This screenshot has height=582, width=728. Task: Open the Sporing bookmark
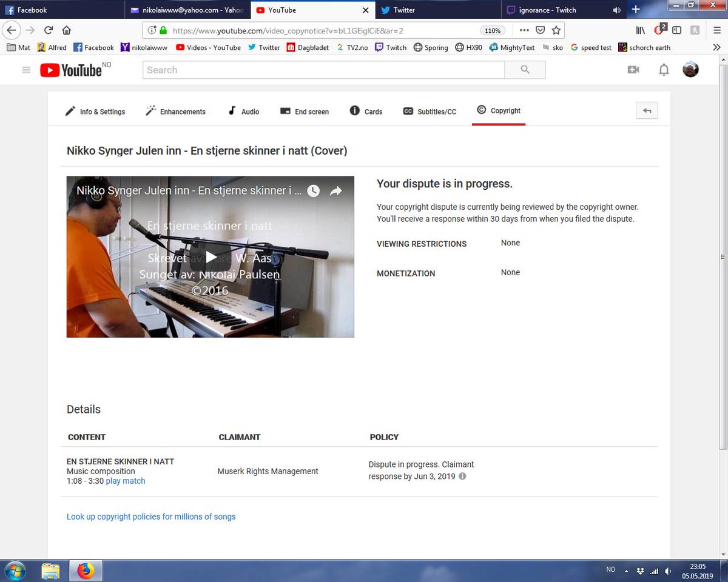click(431, 47)
